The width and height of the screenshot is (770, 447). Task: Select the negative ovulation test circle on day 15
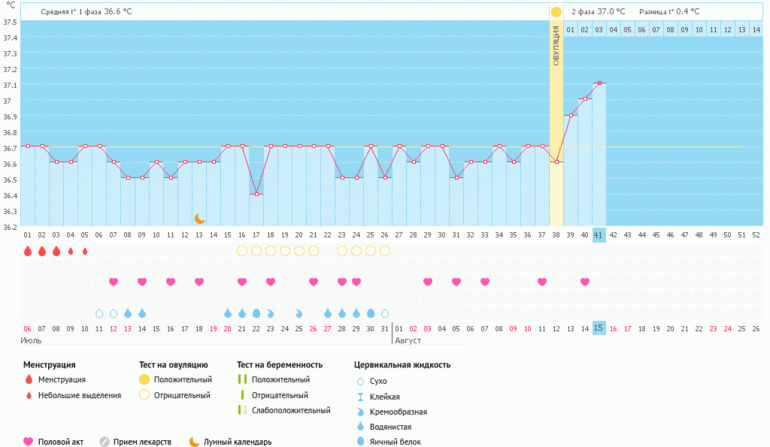pos(242,251)
